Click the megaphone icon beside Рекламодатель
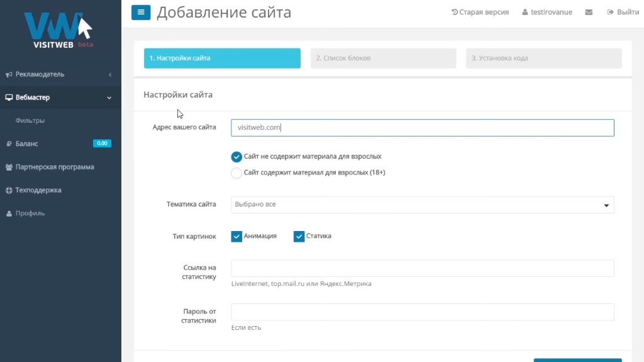644x362 pixels. click(9, 74)
